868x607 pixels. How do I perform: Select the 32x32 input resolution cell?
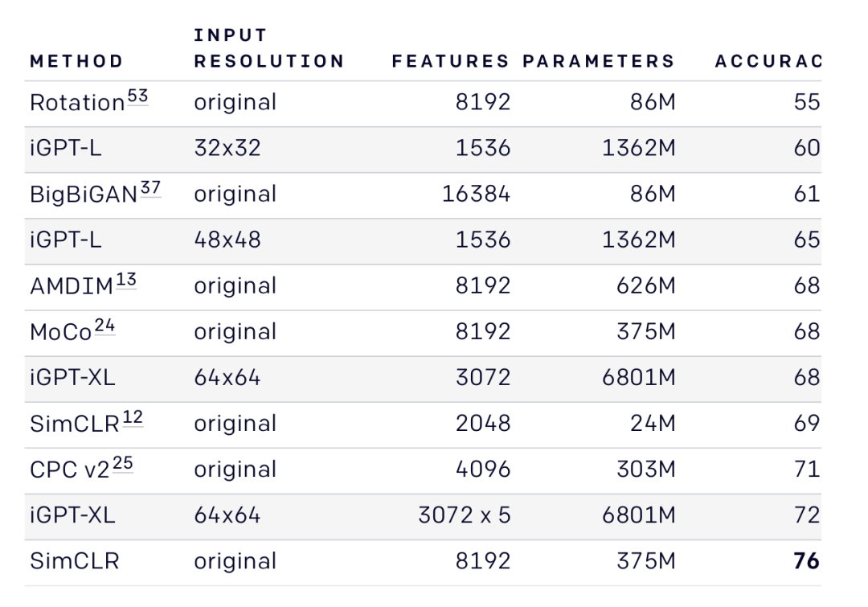click(227, 149)
